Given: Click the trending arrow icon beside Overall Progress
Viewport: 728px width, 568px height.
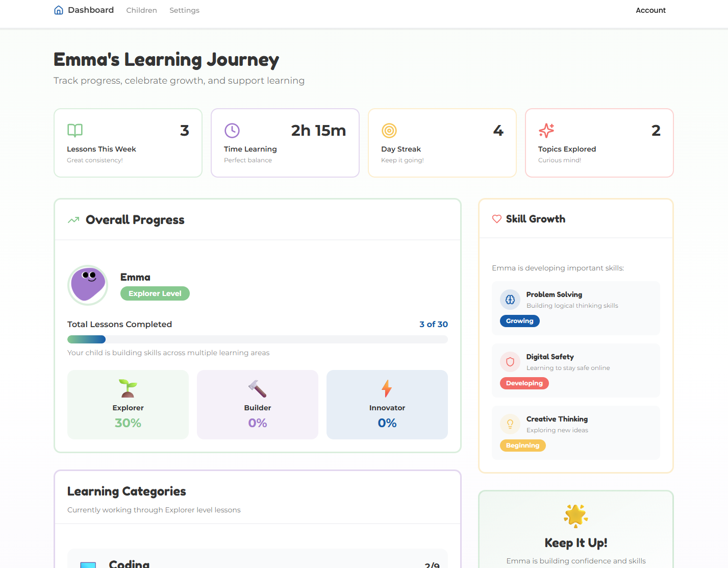Looking at the screenshot, I should 73,219.
